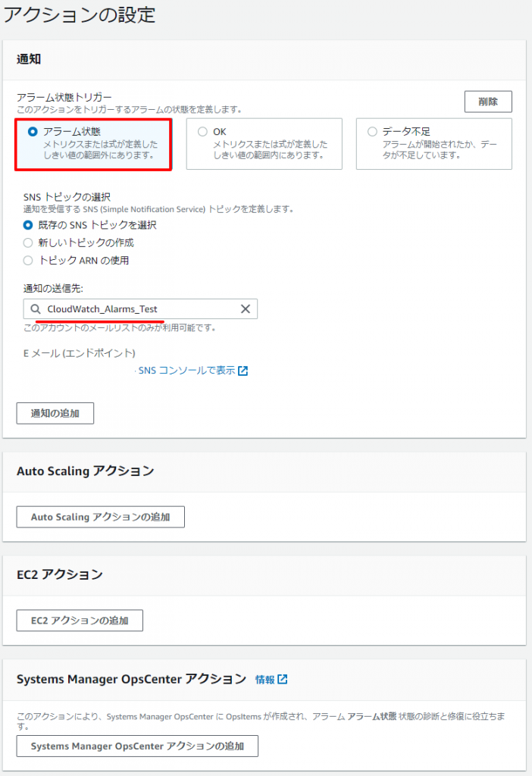Image resolution: width=532 pixels, height=776 pixels.
Task: Click the 削除 button in notification section
Action: pyautogui.click(x=488, y=102)
